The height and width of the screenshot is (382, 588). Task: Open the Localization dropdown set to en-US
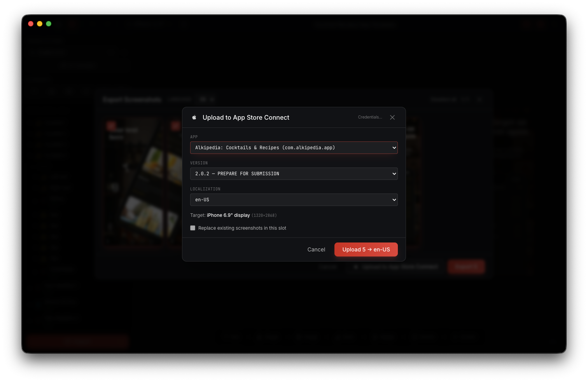point(294,200)
